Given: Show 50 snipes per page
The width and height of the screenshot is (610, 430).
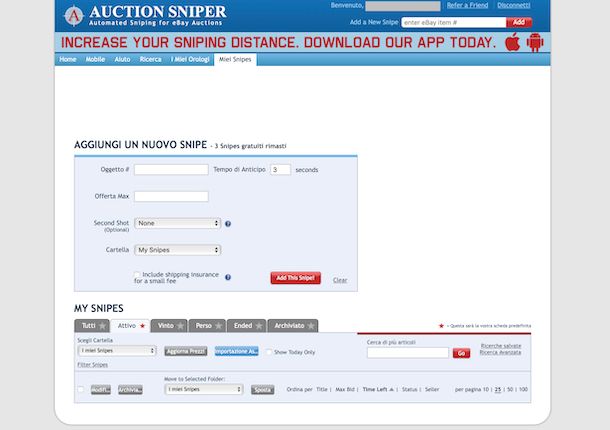Looking at the screenshot, I should point(510,390).
